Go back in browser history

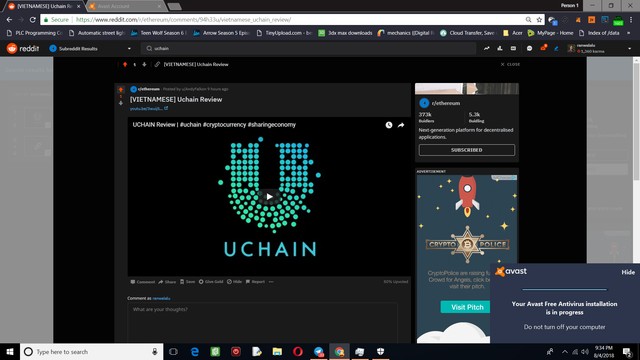point(9,20)
